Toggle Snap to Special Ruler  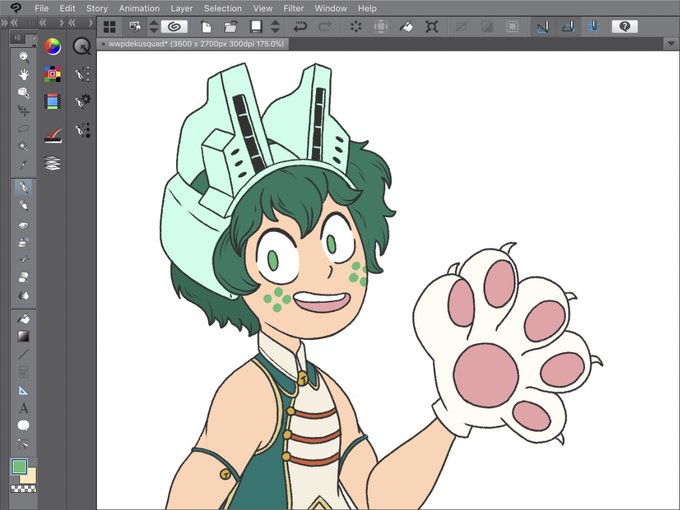click(x=569, y=27)
